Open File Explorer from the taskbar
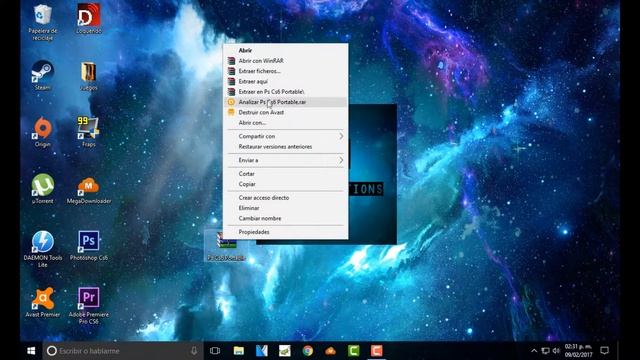This screenshot has width=640, height=360. [x=239, y=351]
